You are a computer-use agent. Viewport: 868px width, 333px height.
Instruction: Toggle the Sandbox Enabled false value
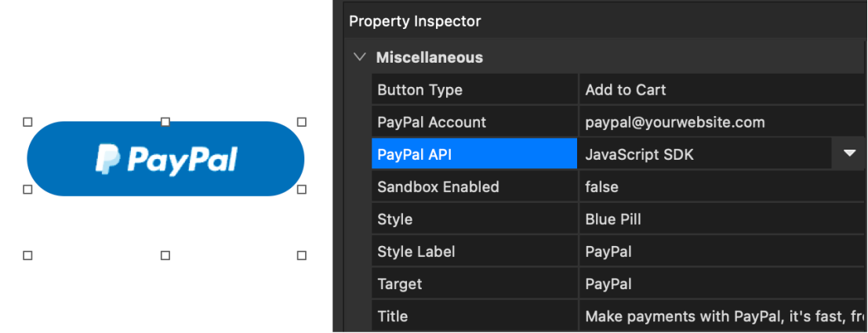pos(721,187)
